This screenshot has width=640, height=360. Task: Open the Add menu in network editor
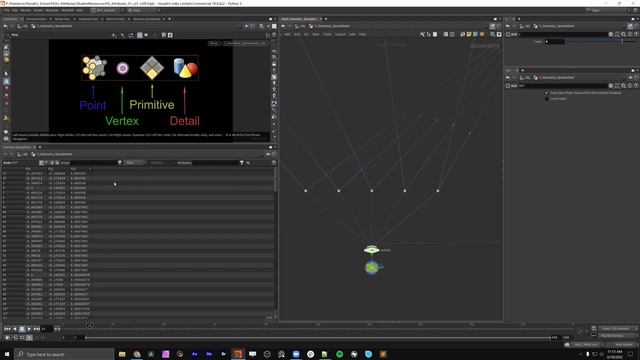click(287, 35)
